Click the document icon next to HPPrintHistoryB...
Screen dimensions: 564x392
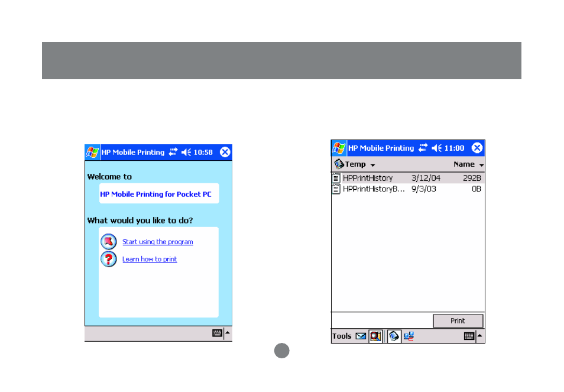(336, 189)
